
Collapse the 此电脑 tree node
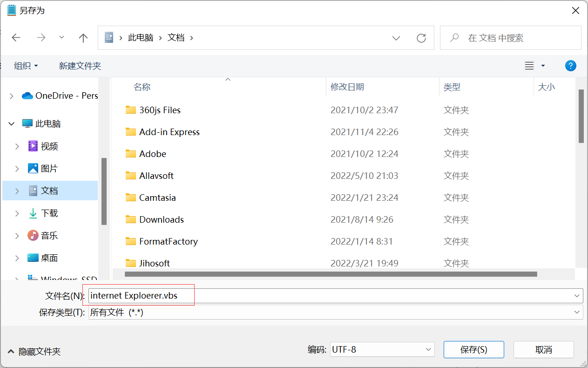point(12,124)
